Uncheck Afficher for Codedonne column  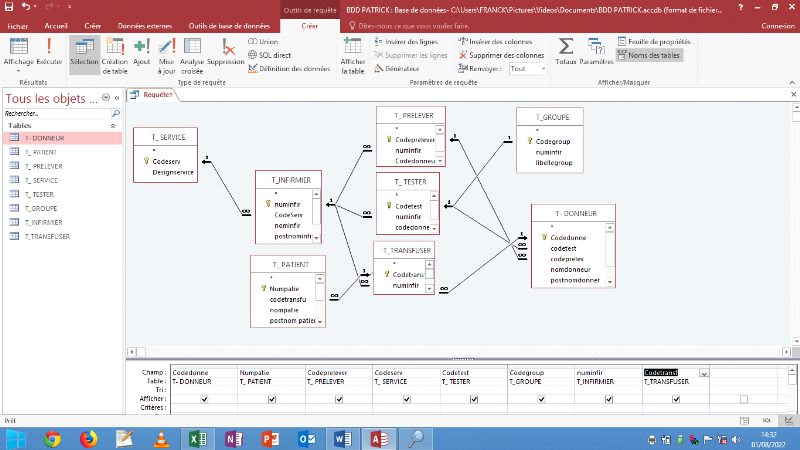(x=204, y=398)
